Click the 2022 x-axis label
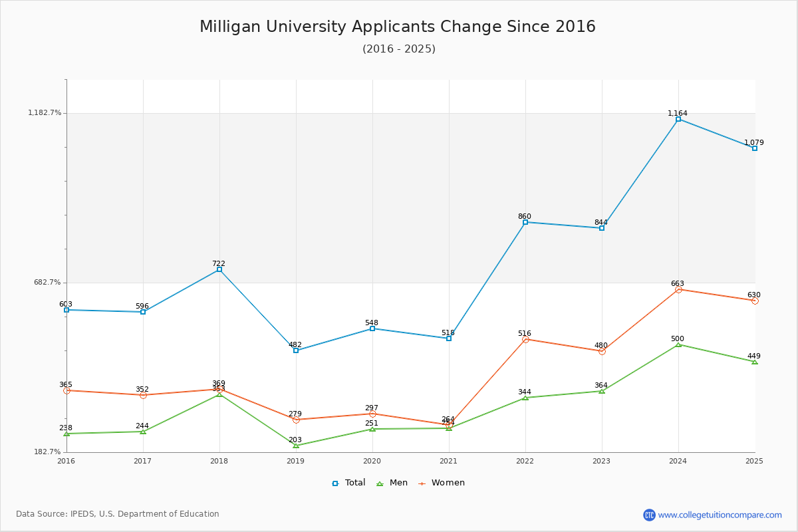 click(x=525, y=461)
